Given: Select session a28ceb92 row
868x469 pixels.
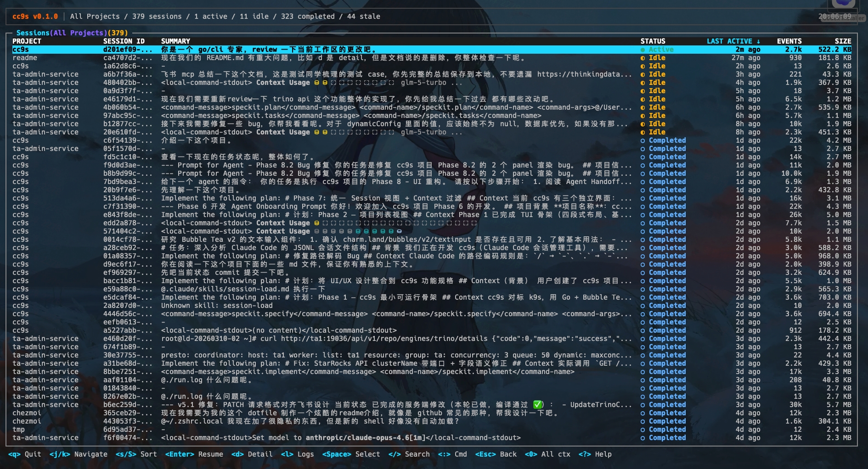Looking at the screenshot, I should (432, 248).
